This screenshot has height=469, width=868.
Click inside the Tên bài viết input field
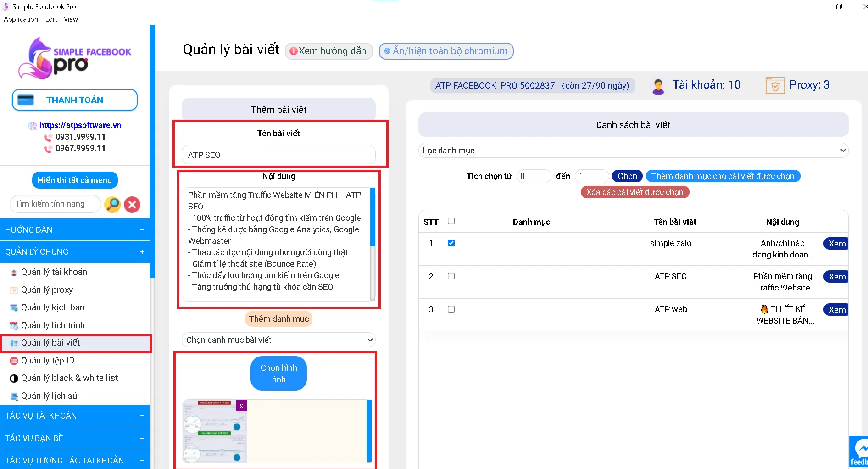point(278,155)
